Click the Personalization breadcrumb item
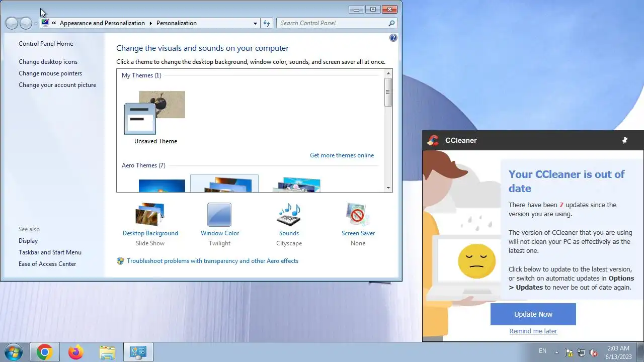 (x=177, y=23)
